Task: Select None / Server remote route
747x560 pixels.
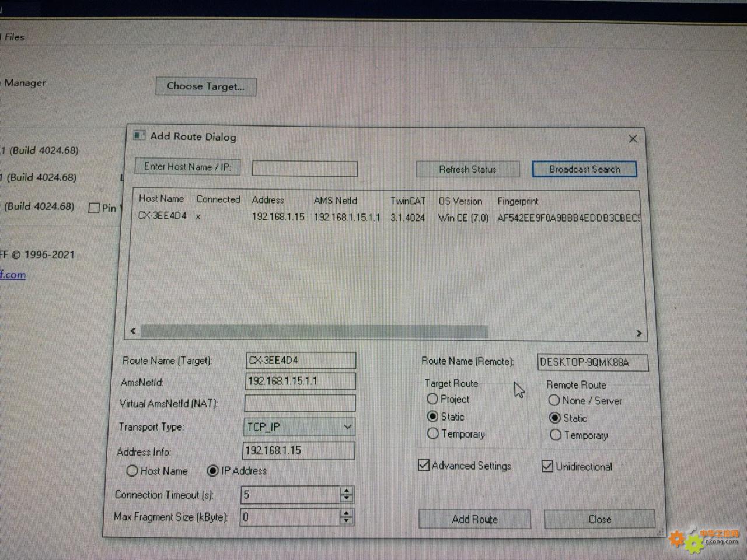Action: (x=554, y=400)
